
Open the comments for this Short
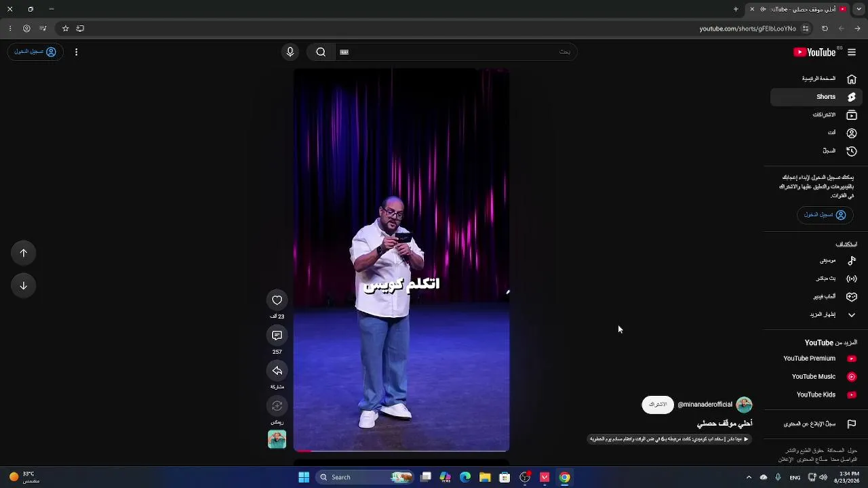277,335
